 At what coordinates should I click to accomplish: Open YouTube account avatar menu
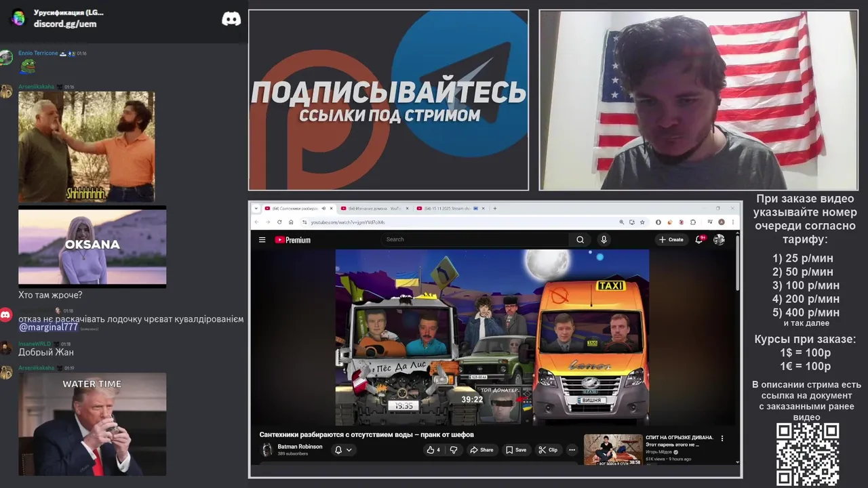[x=719, y=239]
